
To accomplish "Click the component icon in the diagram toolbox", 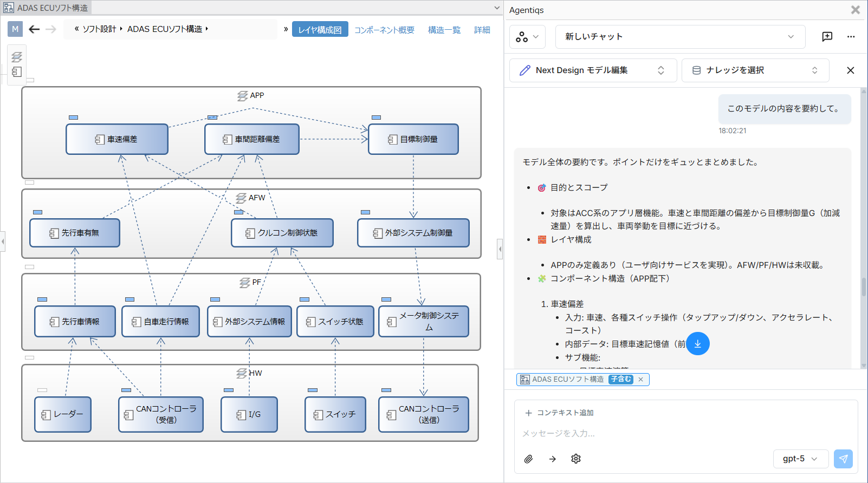I will (17, 71).
